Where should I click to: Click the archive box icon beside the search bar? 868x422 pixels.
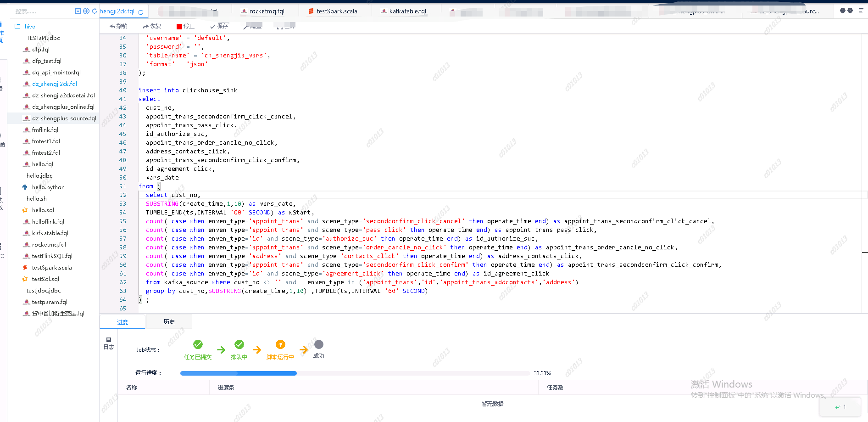(78, 10)
